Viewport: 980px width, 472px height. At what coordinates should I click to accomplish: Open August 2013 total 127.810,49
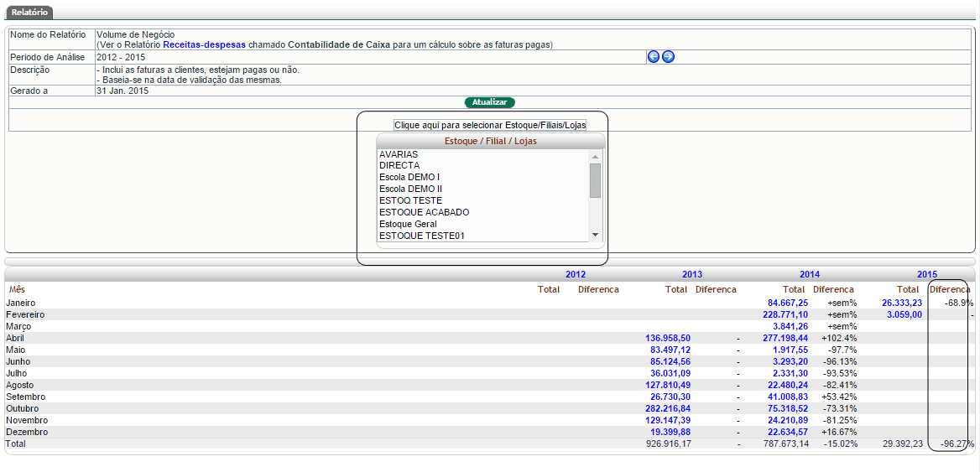click(668, 385)
